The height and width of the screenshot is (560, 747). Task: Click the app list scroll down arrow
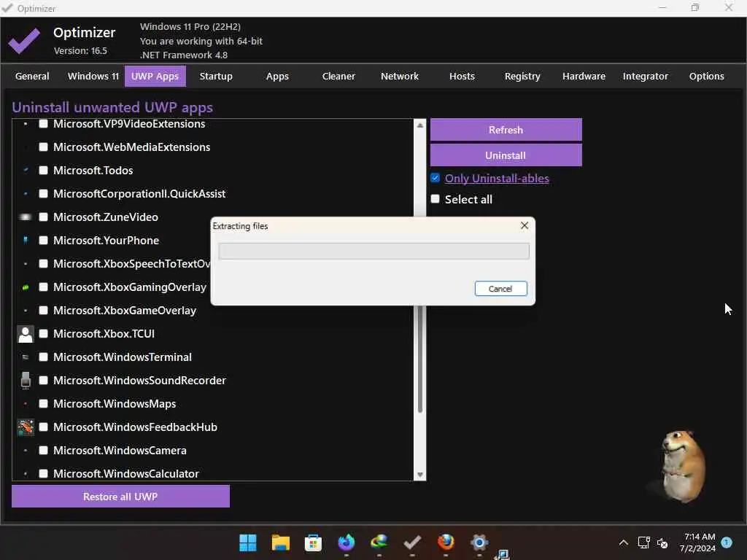(x=419, y=474)
